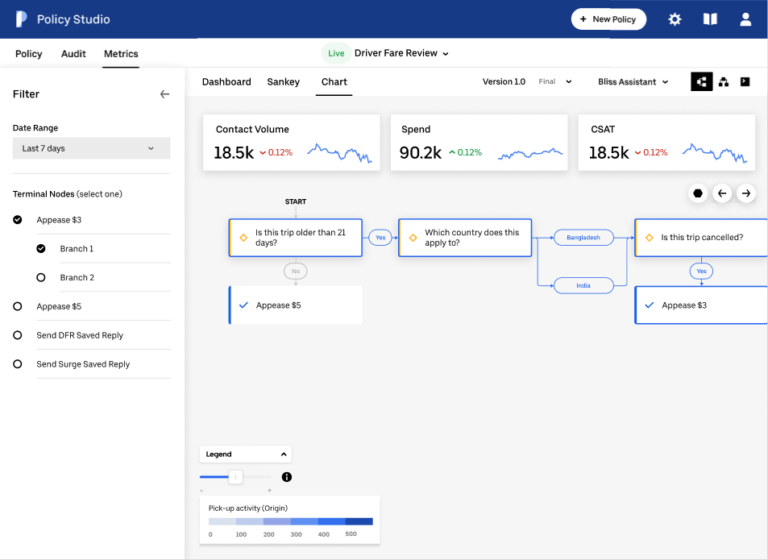The height and width of the screenshot is (560, 768).
Task: Open the documentation book icon
Action: 710,19
